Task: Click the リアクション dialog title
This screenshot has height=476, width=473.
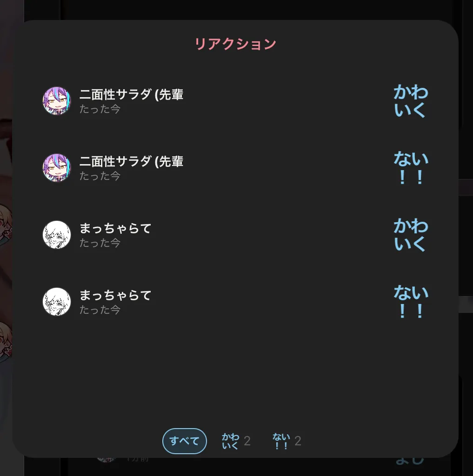Action: pyautogui.click(x=235, y=44)
